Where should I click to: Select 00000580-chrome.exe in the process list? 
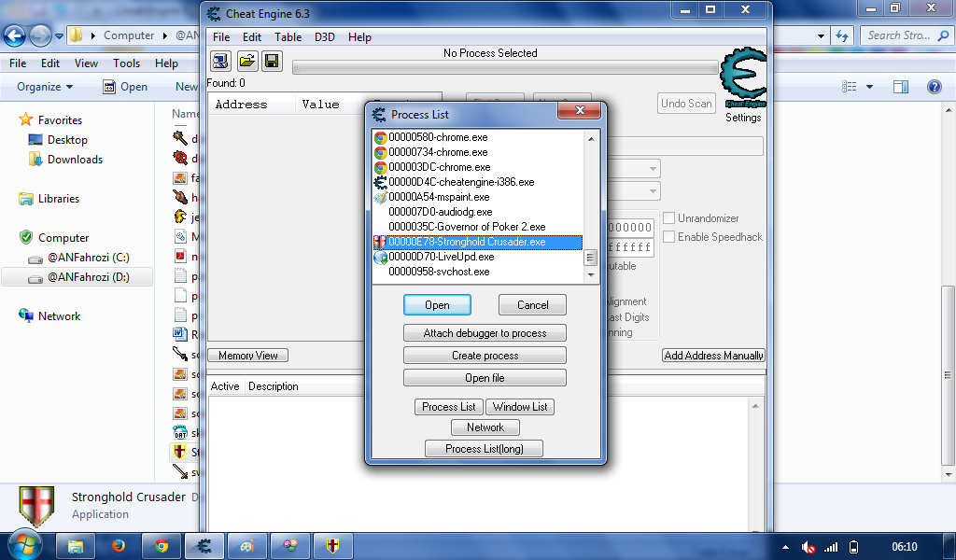coord(477,137)
